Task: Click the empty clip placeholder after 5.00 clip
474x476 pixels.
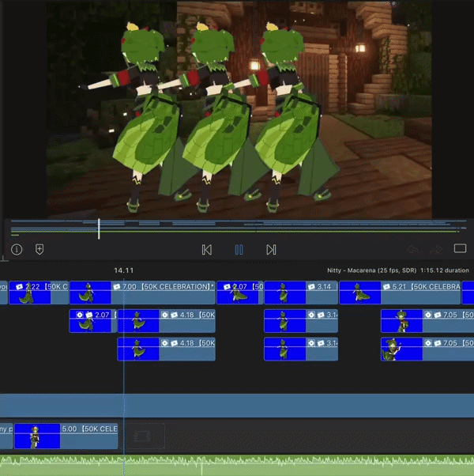Action: click(145, 436)
